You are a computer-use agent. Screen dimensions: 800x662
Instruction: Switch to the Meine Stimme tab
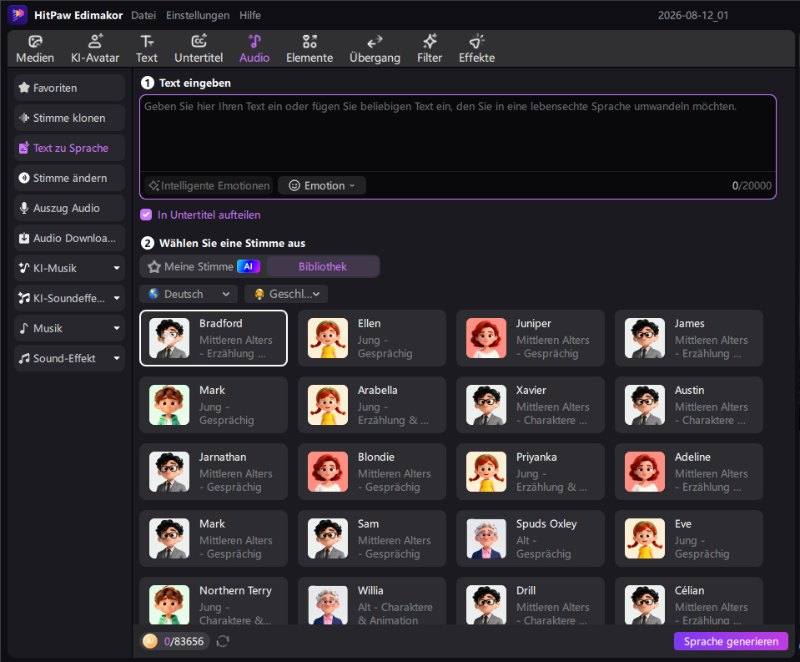pyautogui.click(x=203, y=266)
